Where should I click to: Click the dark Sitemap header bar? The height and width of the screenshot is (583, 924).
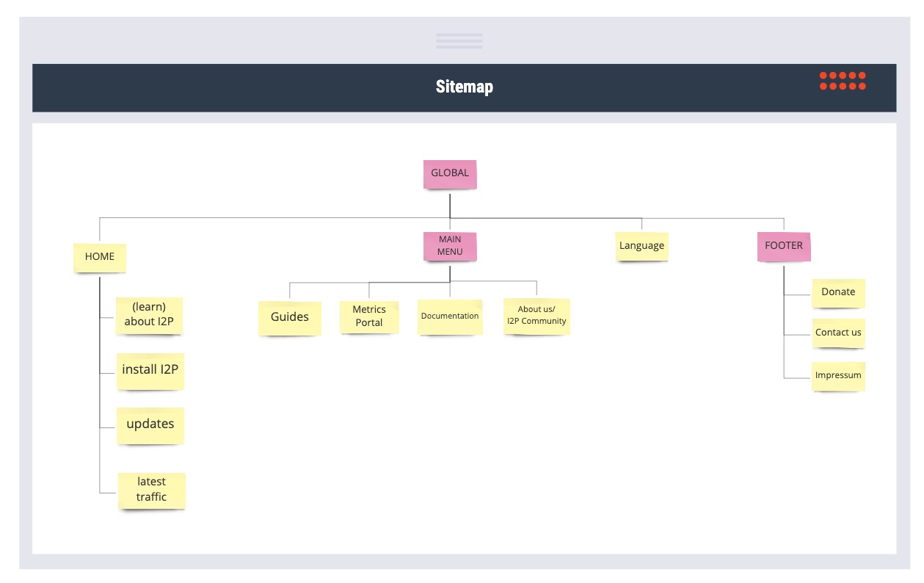pyautogui.click(x=465, y=87)
